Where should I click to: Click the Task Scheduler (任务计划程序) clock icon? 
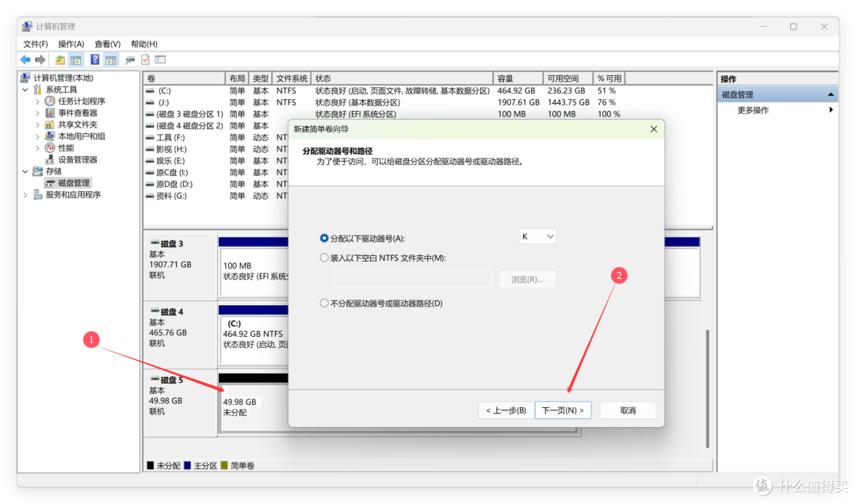(x=50, y=101)
